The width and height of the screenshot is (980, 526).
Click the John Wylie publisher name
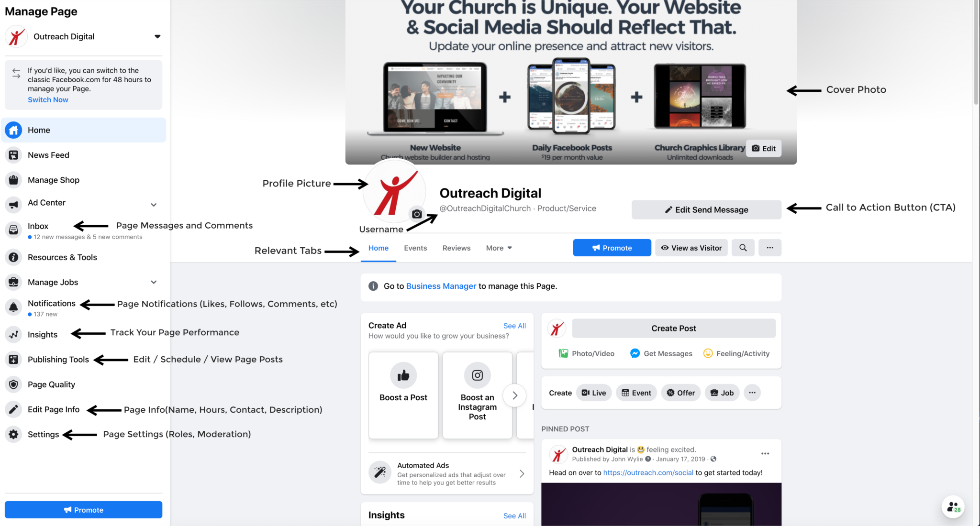[x=627, y=459]
